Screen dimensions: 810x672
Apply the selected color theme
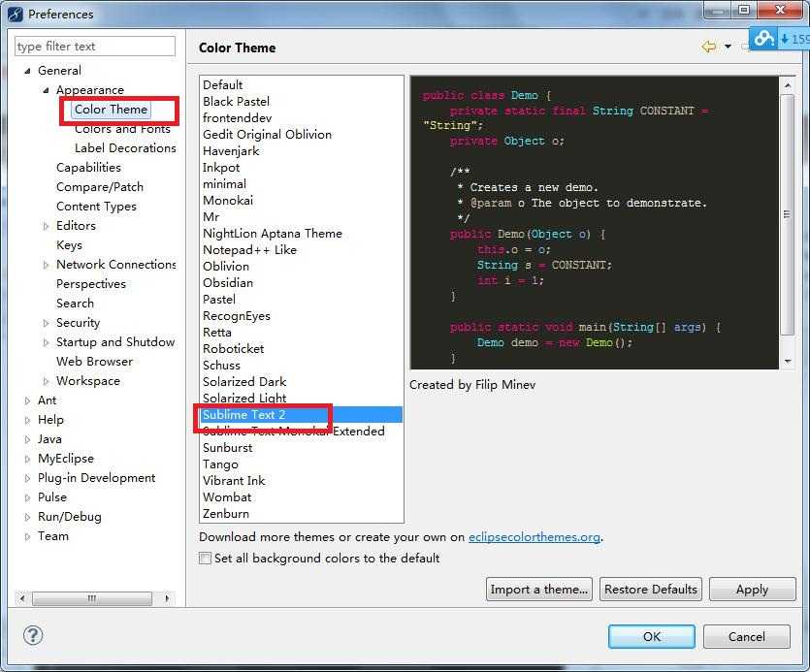752,590
